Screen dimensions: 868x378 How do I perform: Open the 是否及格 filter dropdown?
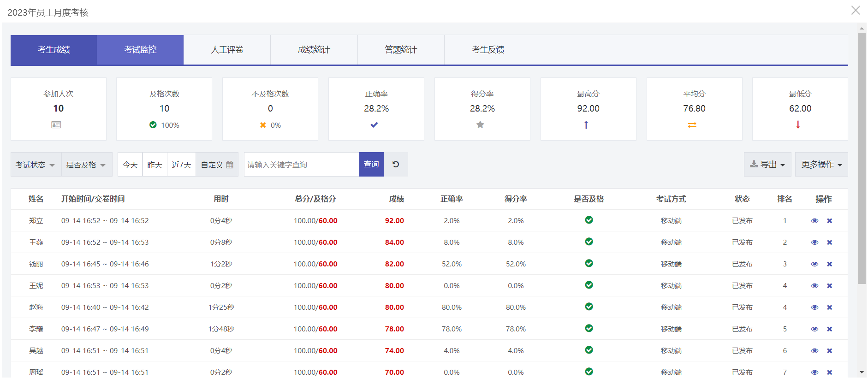tap(86, 165)
